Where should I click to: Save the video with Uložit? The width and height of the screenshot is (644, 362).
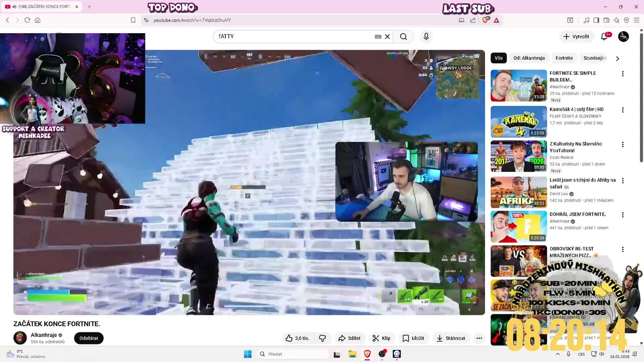click(413, 338)
